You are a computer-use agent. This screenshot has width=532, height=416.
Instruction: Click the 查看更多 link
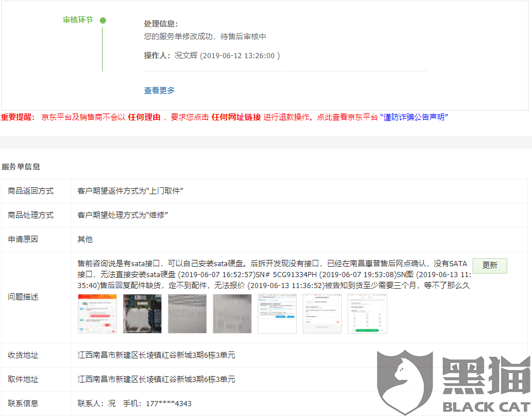[x=159, y=90]
